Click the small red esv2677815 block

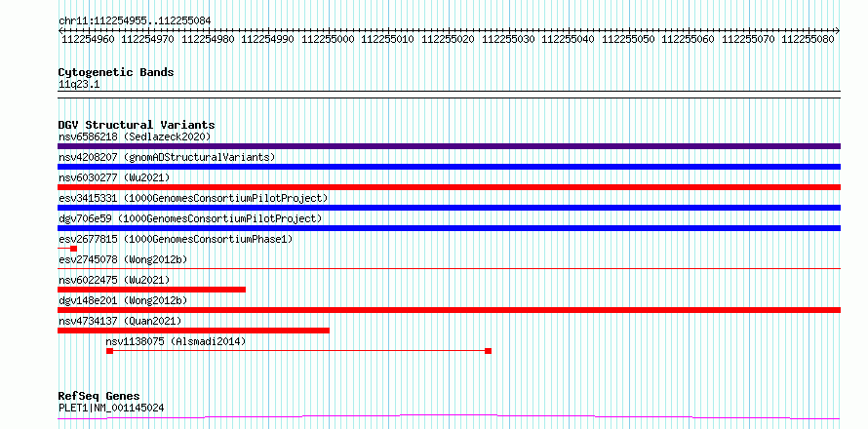tap(73, 249)
